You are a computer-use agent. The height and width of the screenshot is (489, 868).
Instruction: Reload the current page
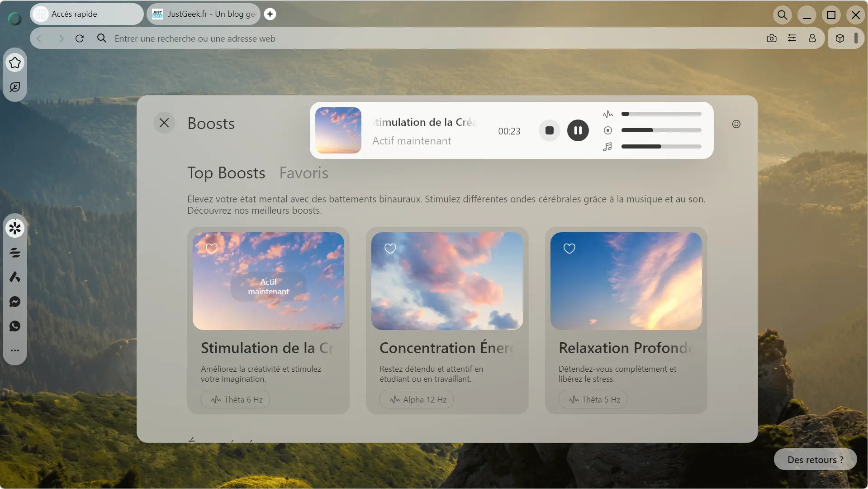80,38
